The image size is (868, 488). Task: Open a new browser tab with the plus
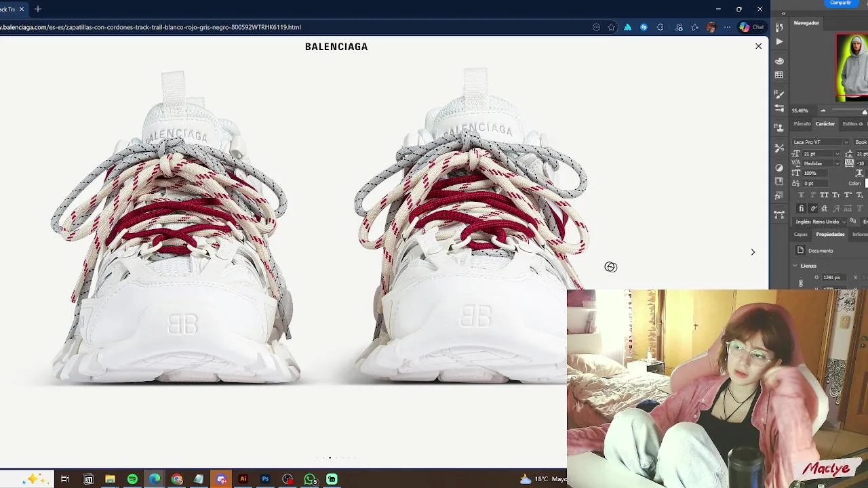point(38,9)
